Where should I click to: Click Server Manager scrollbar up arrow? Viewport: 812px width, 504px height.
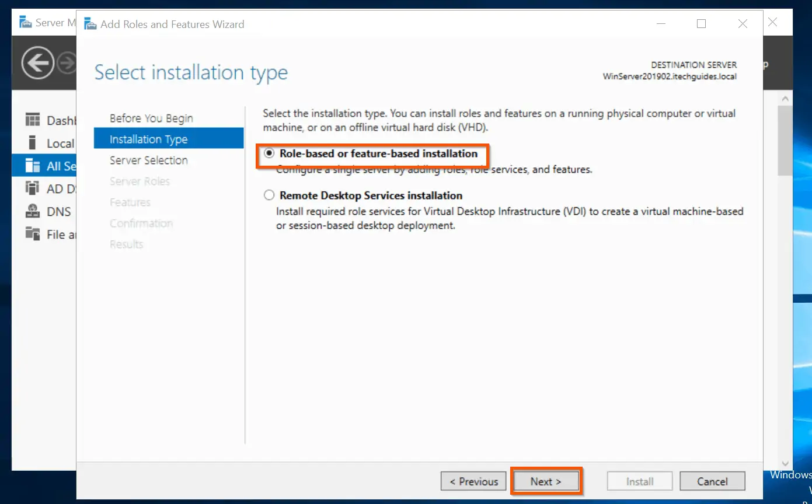[785, 99]
